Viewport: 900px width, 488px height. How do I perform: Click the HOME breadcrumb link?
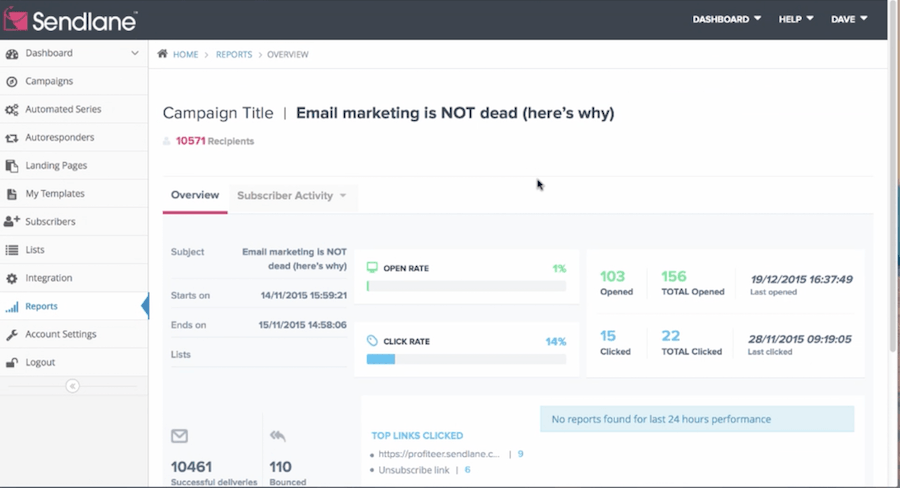[x=185, y=55]
